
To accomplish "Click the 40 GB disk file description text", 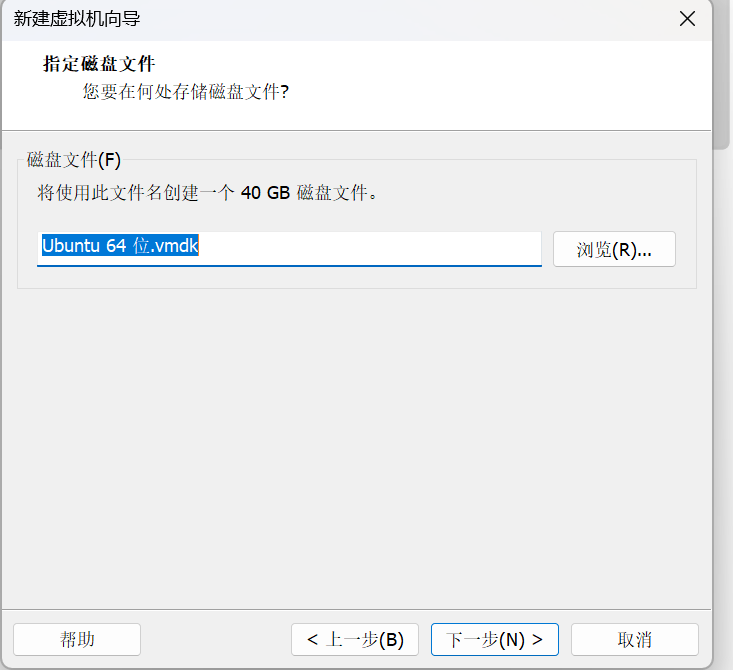I will click(207, 193).
